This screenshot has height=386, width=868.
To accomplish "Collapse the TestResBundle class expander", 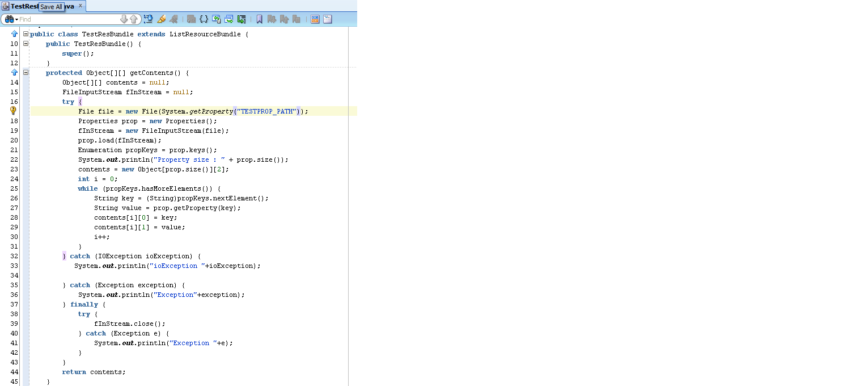I will pyautogui.click(x=25, y=33).
